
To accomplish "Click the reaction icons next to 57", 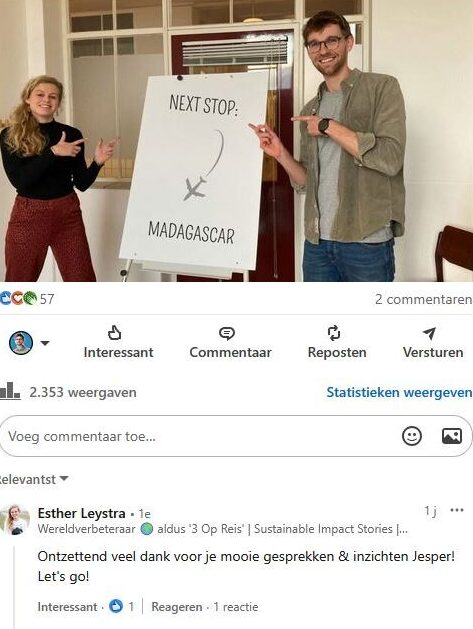I will pos(18,298).
